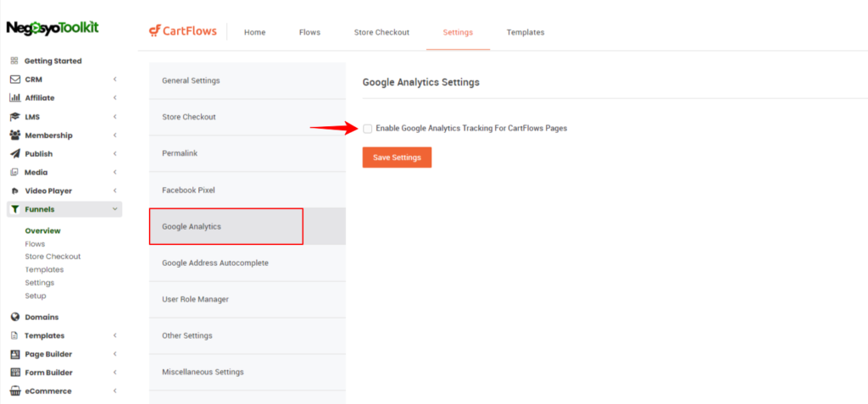Open Store Checkout under Funnels sidebar
The image size is (868, 404).
[53, 257]
